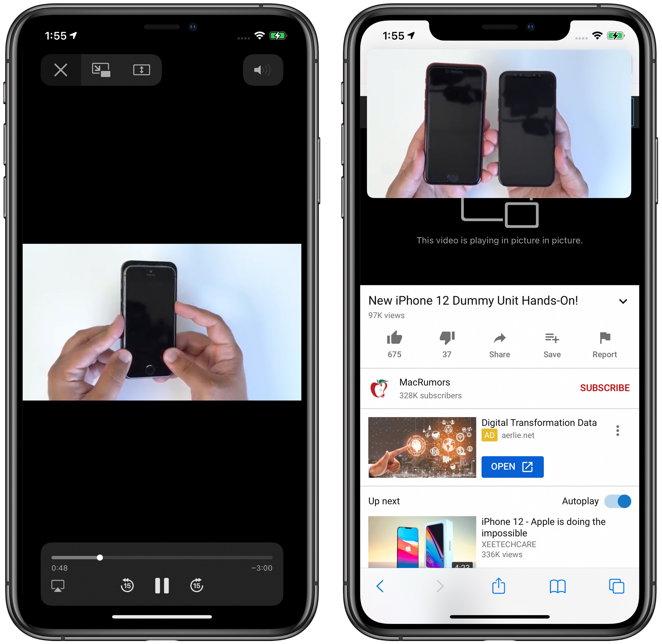Image resolution: width=662 pixels, height=644 pixels.
Task: Tap the close X button on player
Action: click(x=60, y=70)
